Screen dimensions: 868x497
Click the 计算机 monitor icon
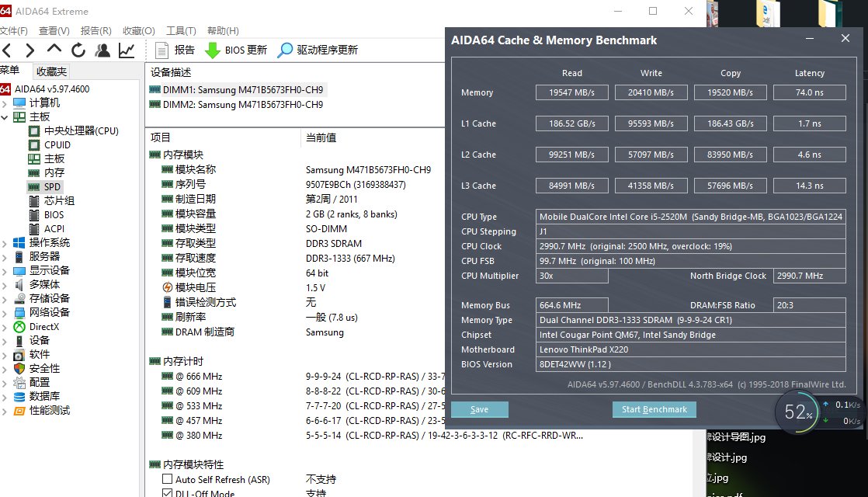19,103
